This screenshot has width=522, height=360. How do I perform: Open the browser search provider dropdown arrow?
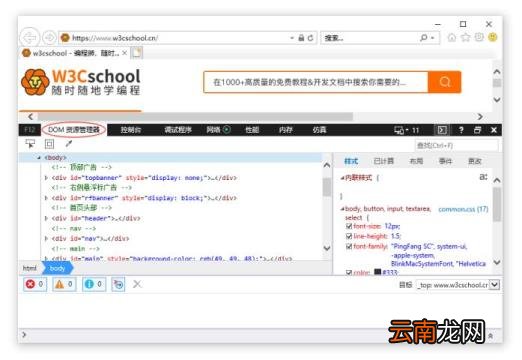432,38
